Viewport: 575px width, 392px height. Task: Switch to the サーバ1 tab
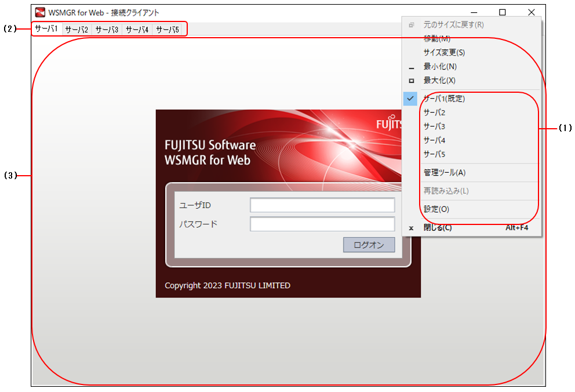click(46, 29)
